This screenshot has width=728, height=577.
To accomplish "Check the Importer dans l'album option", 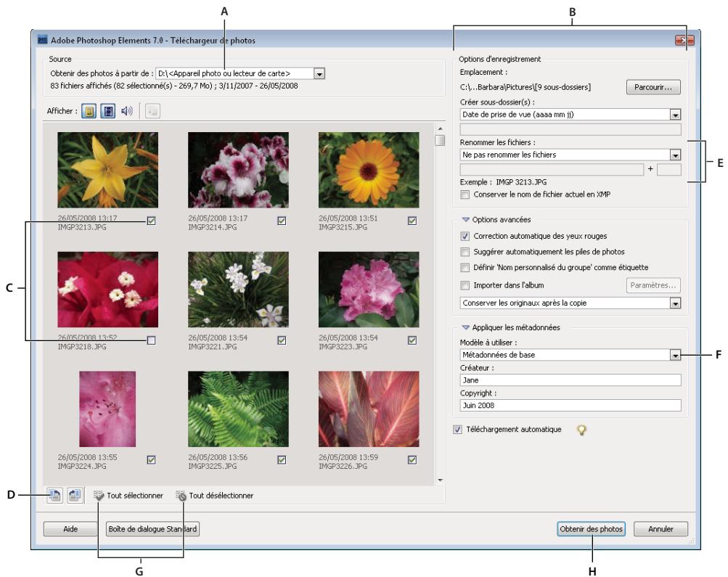I will point(465,285).
